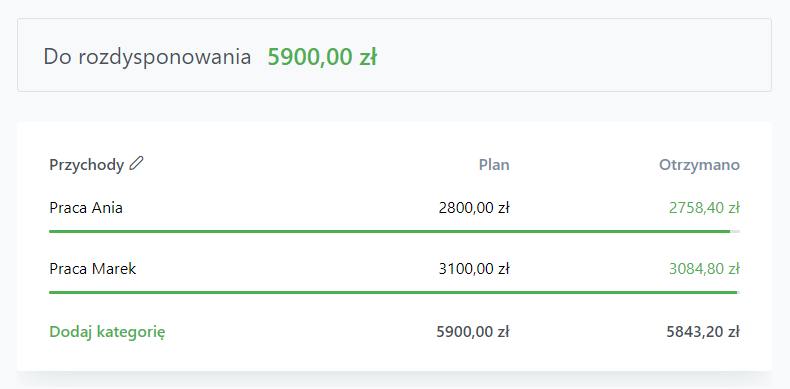Open the 3084,80 zł received amount

(704, 269)
